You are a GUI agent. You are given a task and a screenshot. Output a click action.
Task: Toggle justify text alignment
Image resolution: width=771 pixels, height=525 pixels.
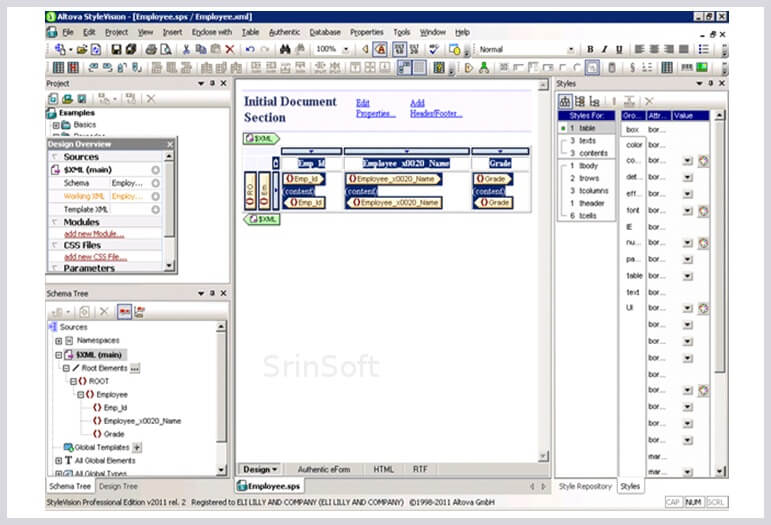click(683, 49)
